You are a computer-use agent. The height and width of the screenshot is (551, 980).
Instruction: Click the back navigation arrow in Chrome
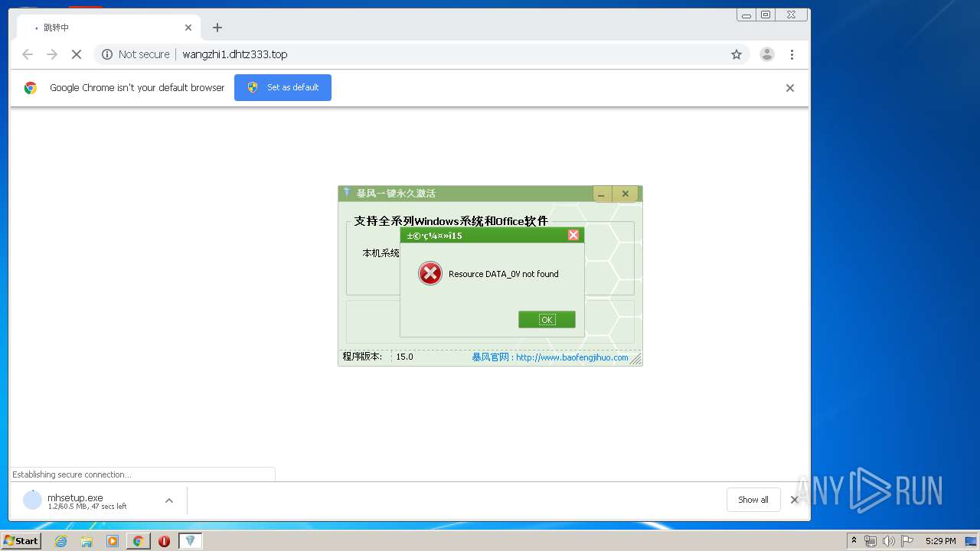pos(28,54)
